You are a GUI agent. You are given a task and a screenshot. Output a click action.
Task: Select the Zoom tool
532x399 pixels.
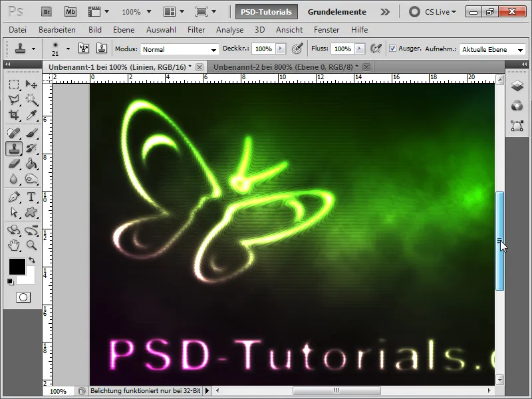click(x=31, y=245)
